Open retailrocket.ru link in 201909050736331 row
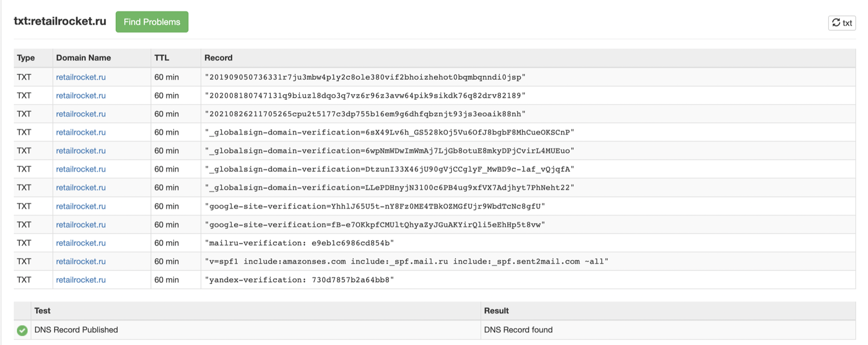 point(81,77)
